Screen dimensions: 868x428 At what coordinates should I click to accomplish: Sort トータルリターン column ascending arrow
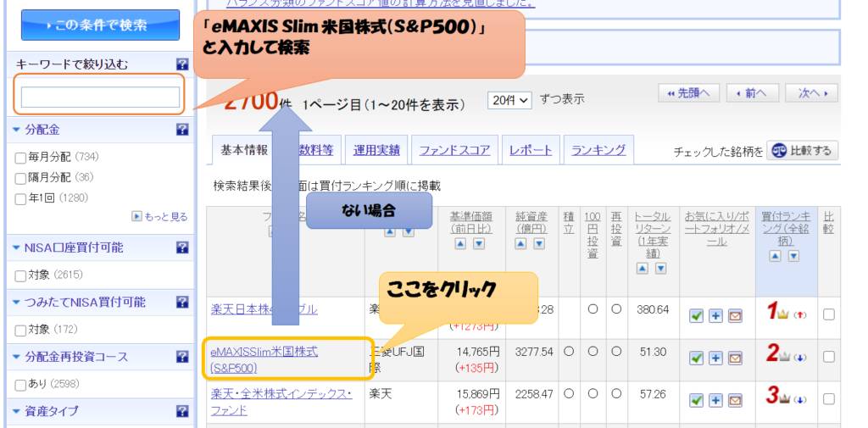click(643, 269)
